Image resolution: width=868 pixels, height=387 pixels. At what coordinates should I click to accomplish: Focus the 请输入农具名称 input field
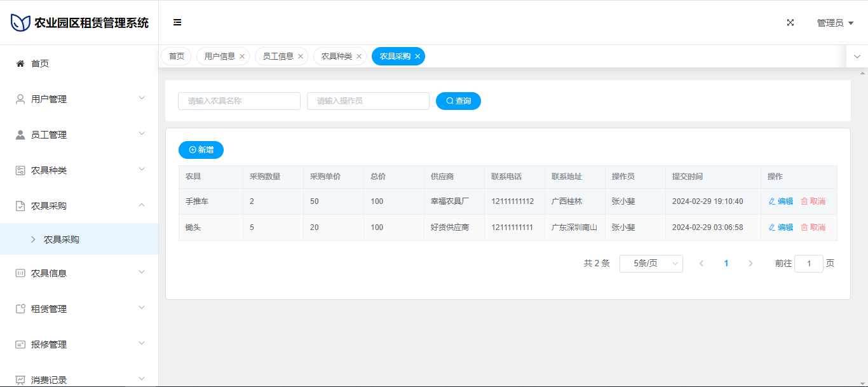pyautogui.click(x=239, y=101)
